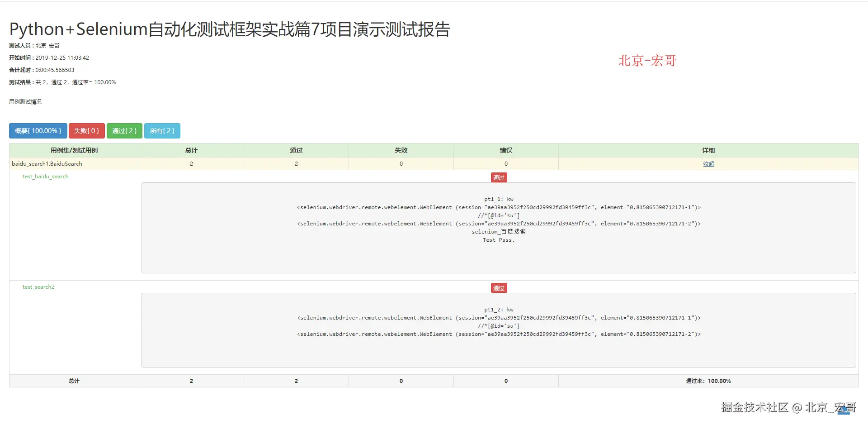Click the 总计 column header
Viewport: 868px width, 425px height.
tap(191, 150)
